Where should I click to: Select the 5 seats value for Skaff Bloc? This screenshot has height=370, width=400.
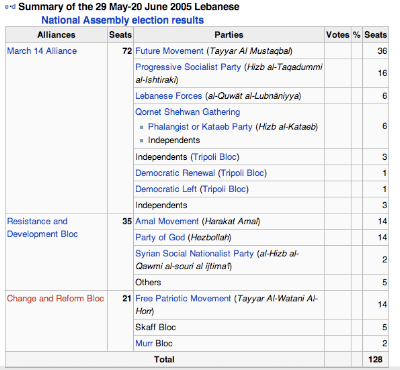[385, 327]
